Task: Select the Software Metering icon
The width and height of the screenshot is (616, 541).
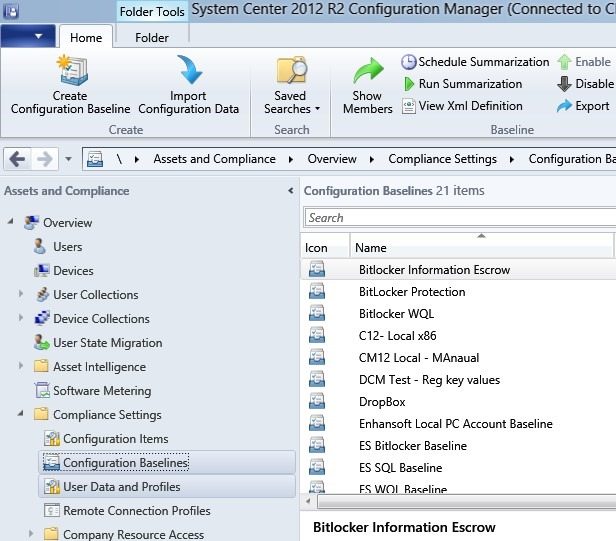Action: (x=42, y=390)
